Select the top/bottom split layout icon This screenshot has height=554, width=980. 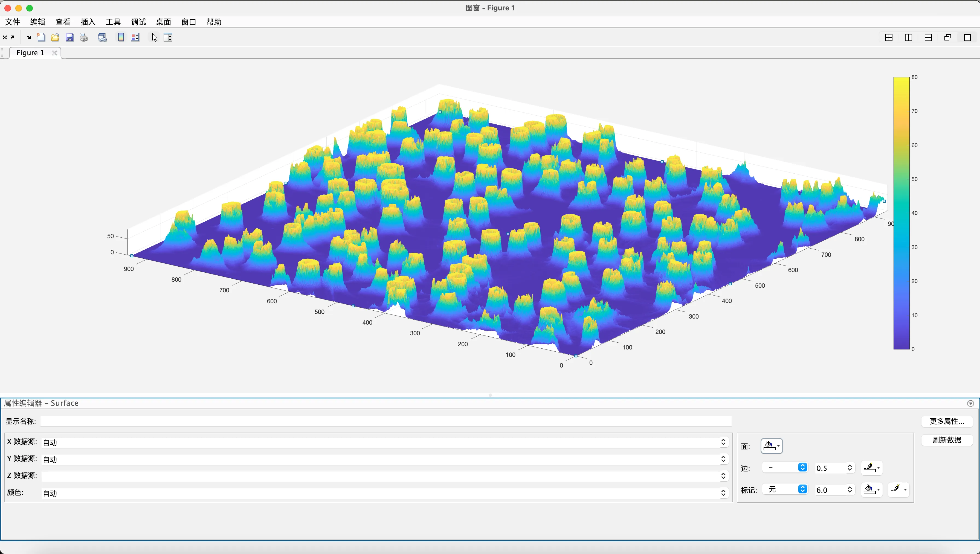point(928,37)
